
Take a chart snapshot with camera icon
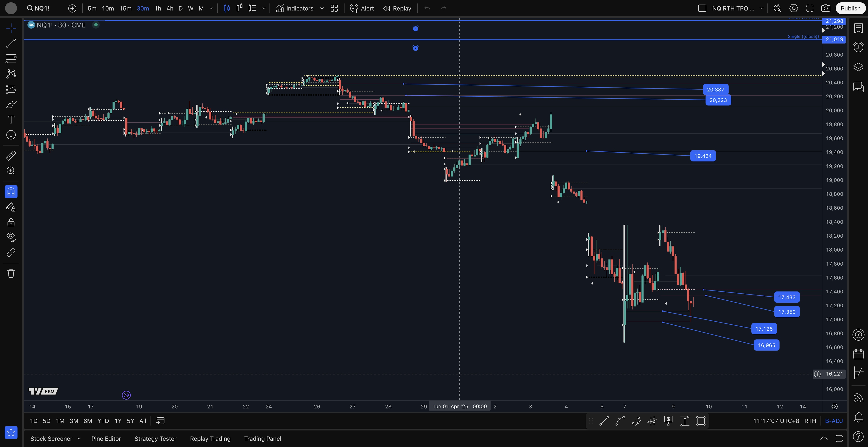coord(825,8)
